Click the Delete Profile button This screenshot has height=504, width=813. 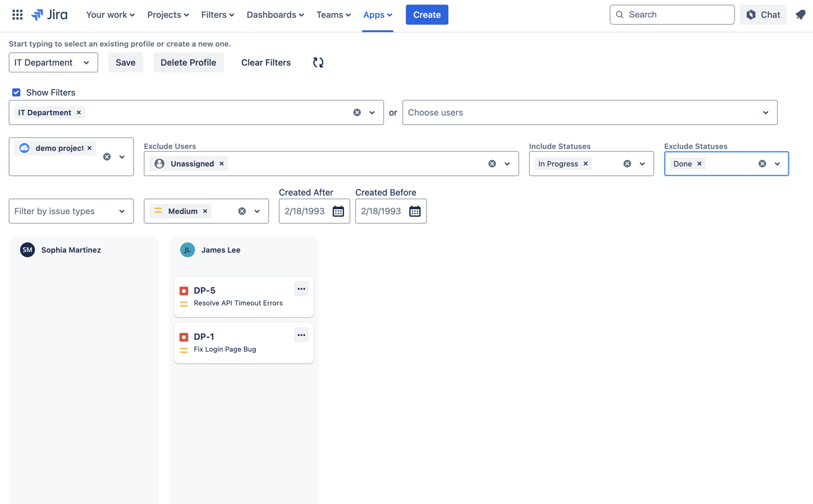coord(188,62)
